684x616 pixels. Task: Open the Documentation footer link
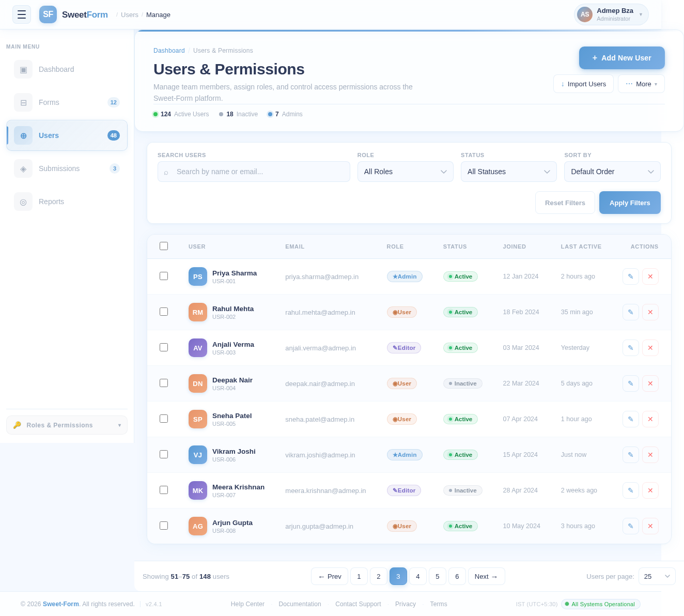[x=300, y=604]
